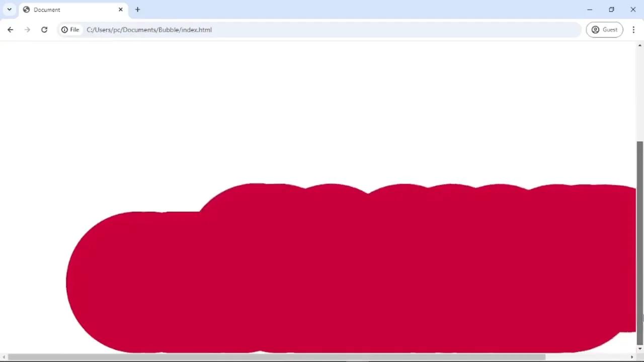Open Chrome's three-dot menu

(633, 30)
